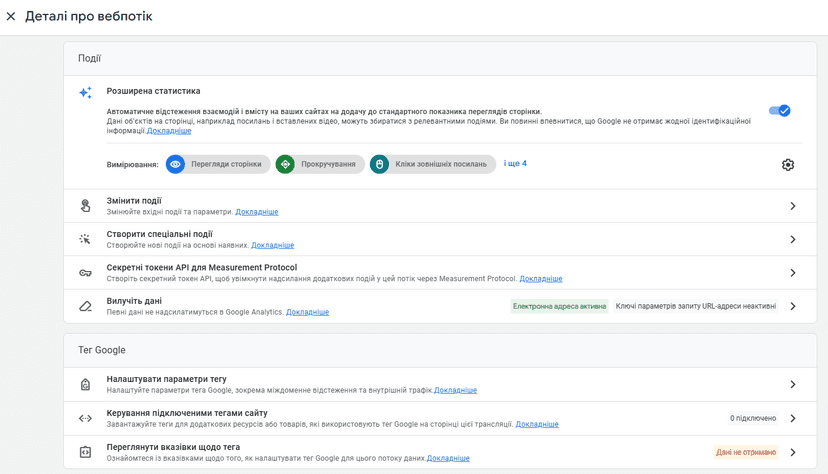Expand Змінити події chevron arrow
Viewport: 828px width, 474px height.
click(x=793, y=206)
